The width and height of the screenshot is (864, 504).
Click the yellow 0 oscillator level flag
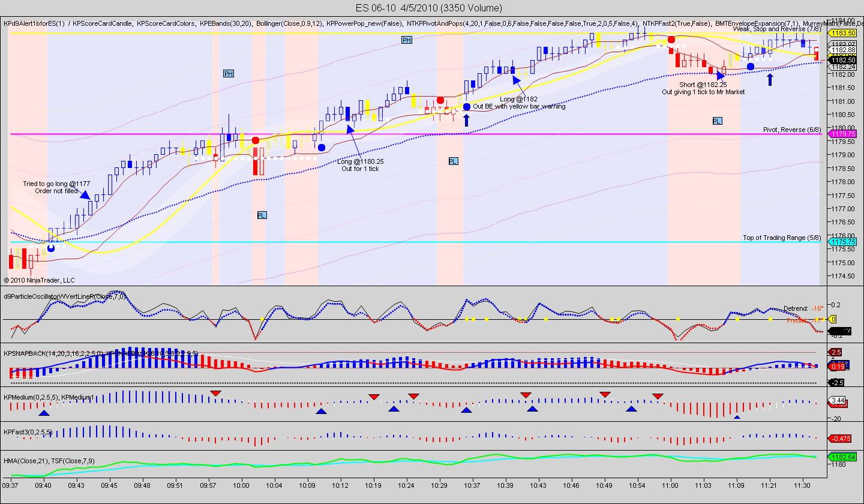[833, 320]
